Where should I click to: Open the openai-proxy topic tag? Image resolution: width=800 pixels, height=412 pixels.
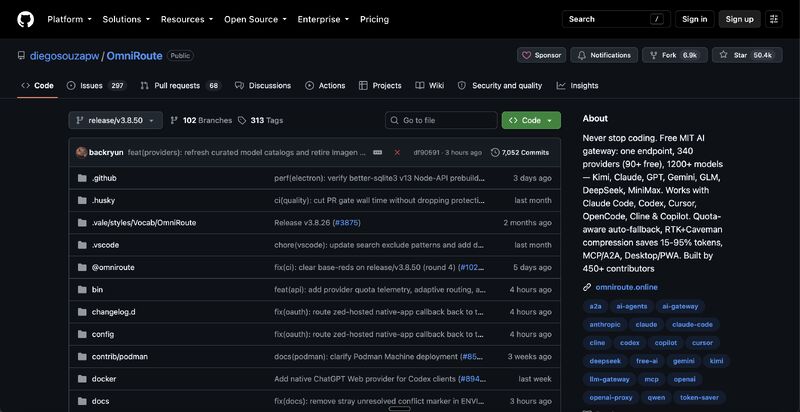click(611, 397)
